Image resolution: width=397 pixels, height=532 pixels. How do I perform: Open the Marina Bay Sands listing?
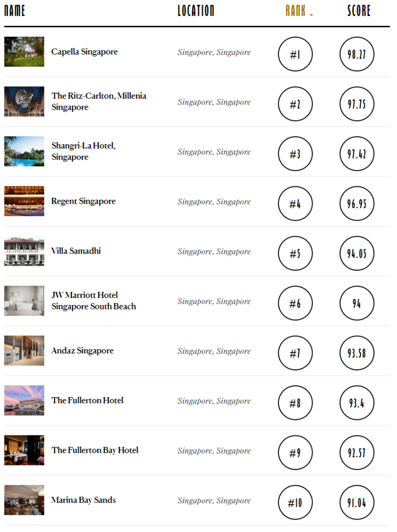(83, 500)
